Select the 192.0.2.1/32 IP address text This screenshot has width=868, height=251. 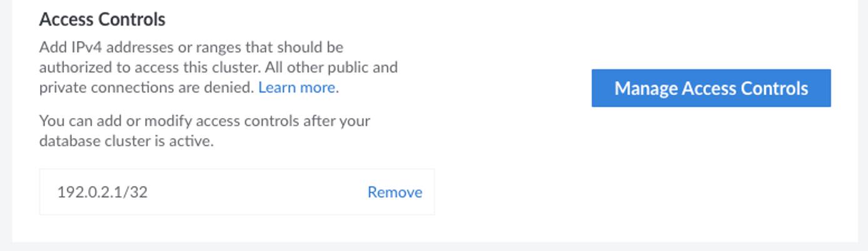tap(103, 192)
